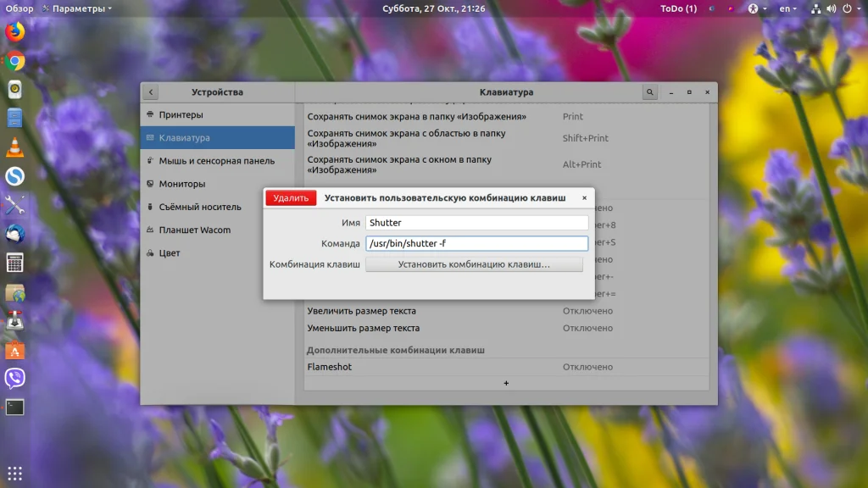The height and width of the screenshot is (488, 868).
Task: Open the en keyboard layout menu
Action: (x=787, y=8)
